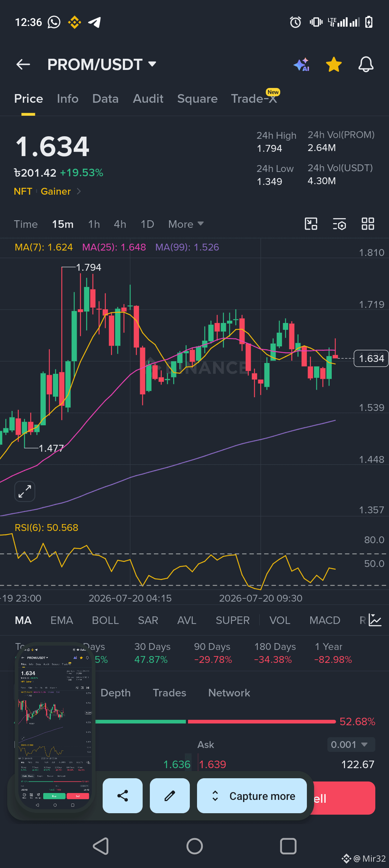The width and height of the screenshot is (389, 868).
Task: Go back with the arrow icon
Action: 23,65
